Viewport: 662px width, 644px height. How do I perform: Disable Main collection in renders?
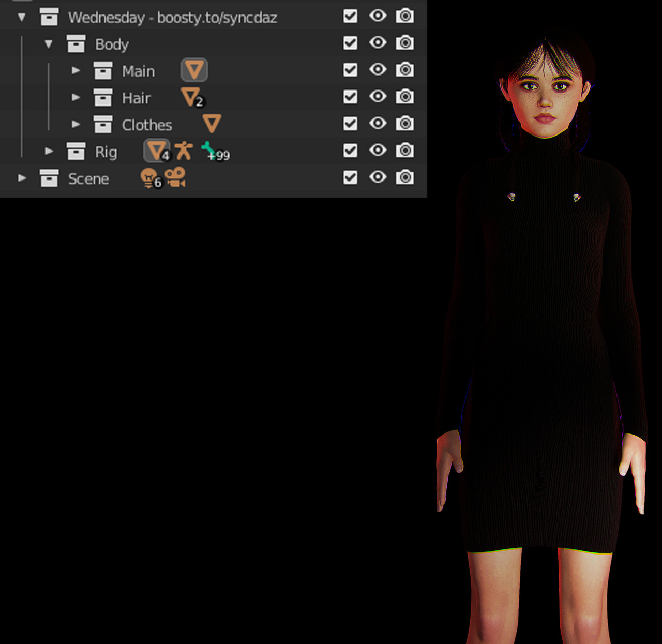click(x=404, y=70)
